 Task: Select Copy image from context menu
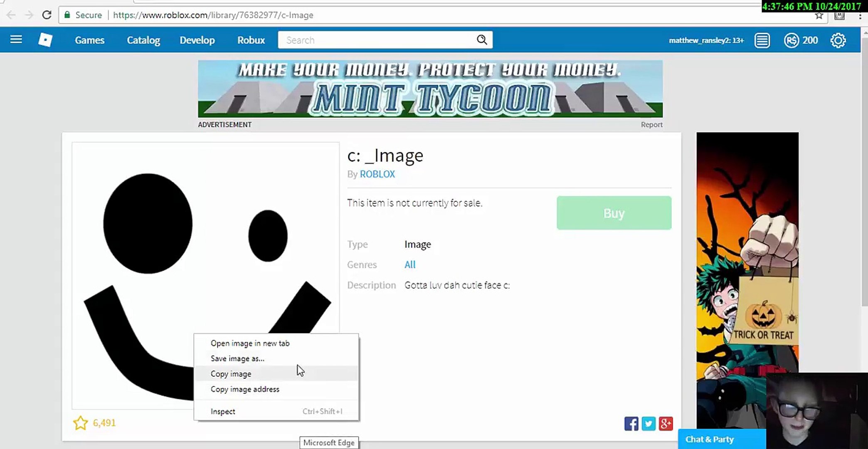click(x=231, y=374)
